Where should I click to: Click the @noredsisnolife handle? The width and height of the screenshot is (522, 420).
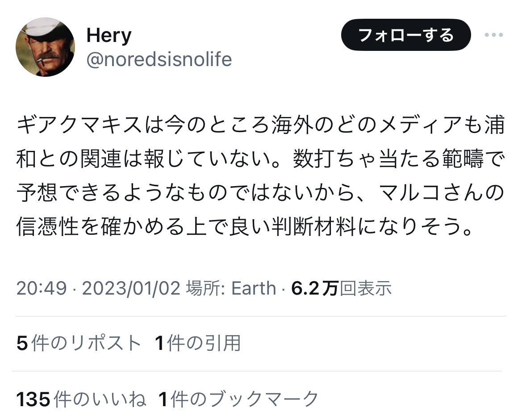click(159, 59)
